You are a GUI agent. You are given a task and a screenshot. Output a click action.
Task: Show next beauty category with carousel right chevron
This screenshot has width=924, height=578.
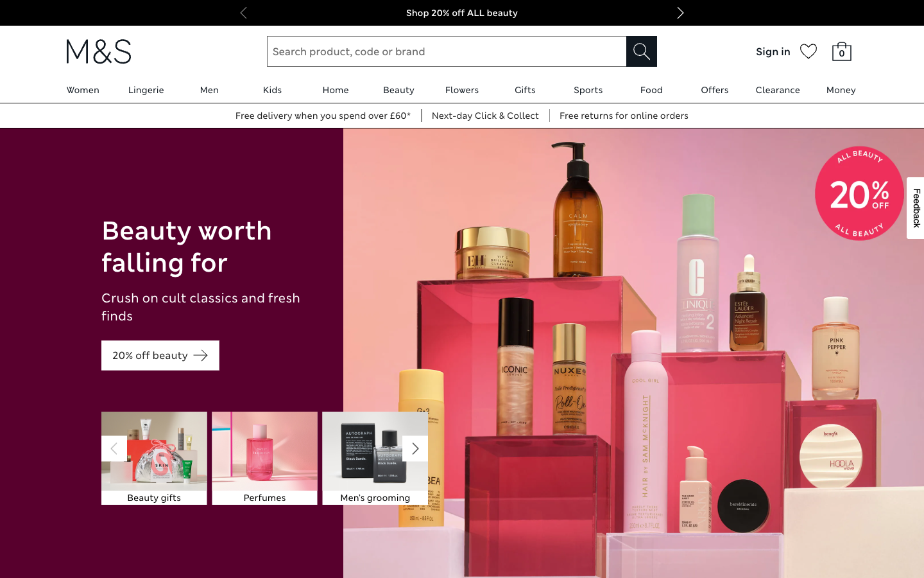(x=415, y=449)
